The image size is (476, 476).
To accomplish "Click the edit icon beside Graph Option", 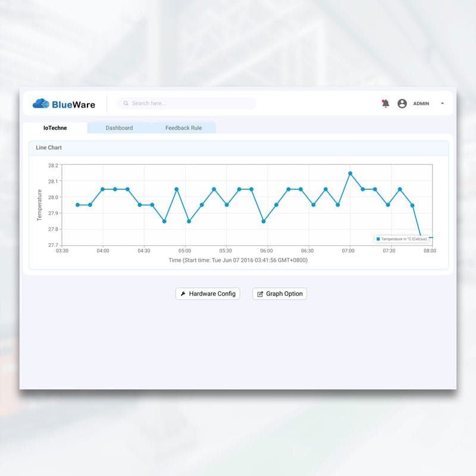I will 260,294.
